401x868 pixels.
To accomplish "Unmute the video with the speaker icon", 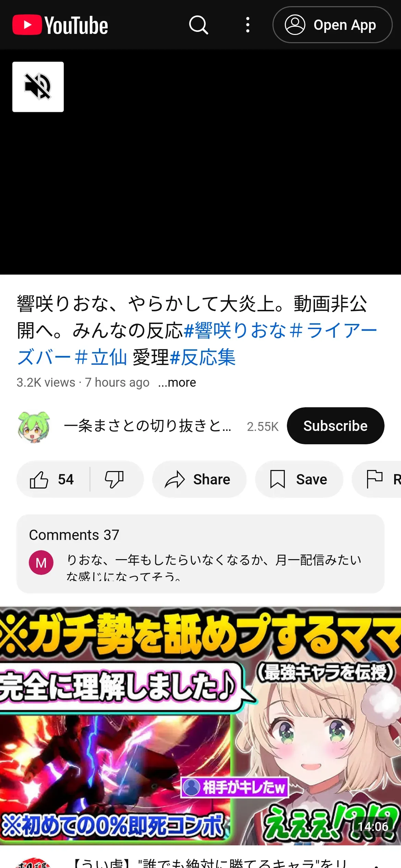I will coord(38,87).
